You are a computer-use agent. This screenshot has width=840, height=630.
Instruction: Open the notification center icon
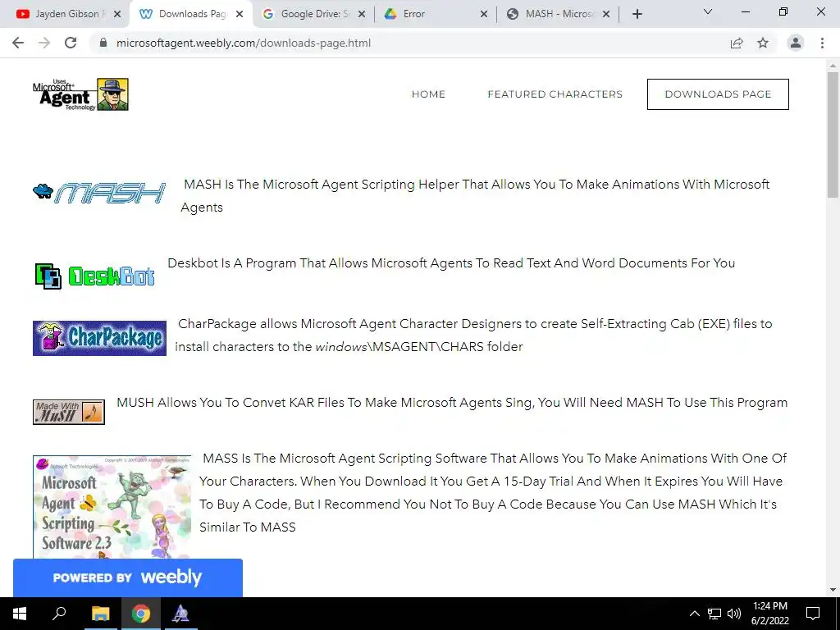coord(813,614)
